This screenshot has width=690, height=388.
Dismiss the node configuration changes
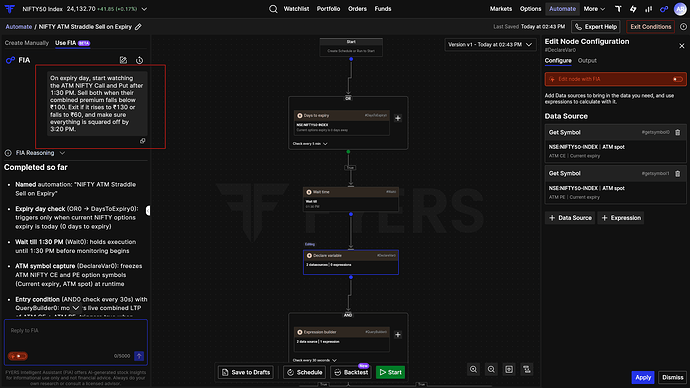[672, 377]
